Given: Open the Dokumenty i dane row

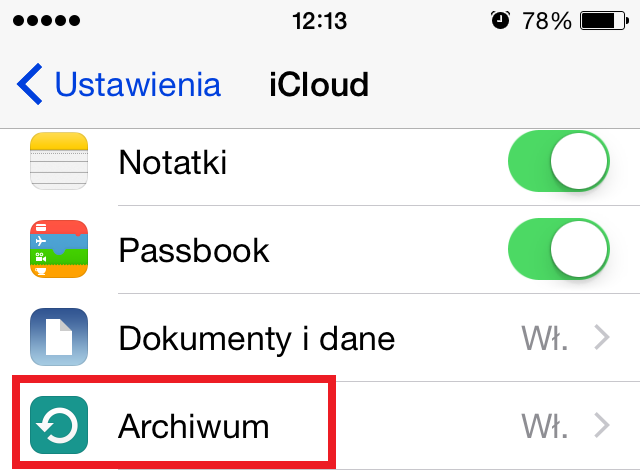Looking at the screenshot, I should coord(320,338).
